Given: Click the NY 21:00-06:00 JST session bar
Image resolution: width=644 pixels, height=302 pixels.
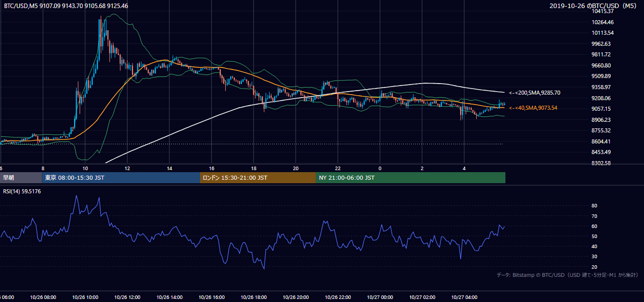Looking at the screenshot, I should click(x=411, y=178).
